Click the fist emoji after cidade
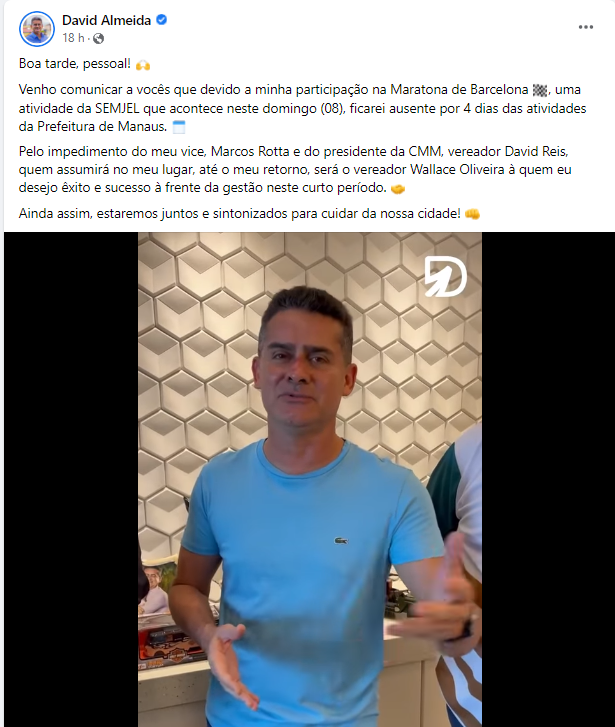 472,214
